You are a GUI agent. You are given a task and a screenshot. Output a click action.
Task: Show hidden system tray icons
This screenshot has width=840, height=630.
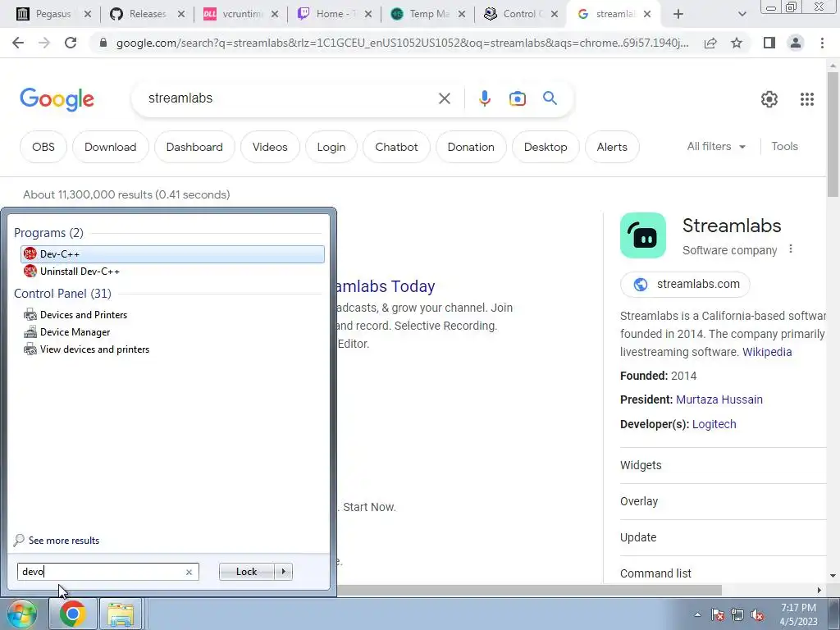[697, 614]
